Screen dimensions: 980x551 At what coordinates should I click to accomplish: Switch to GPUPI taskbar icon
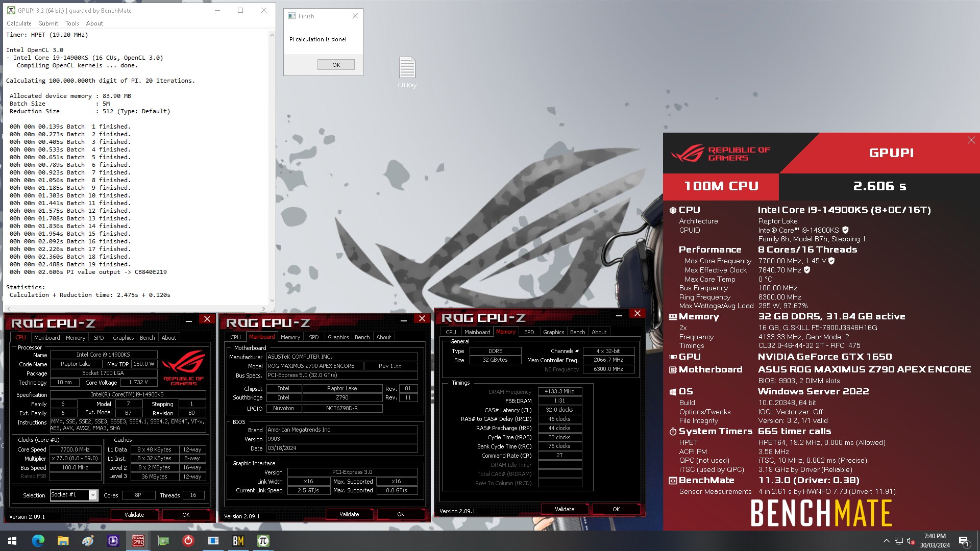263,541
